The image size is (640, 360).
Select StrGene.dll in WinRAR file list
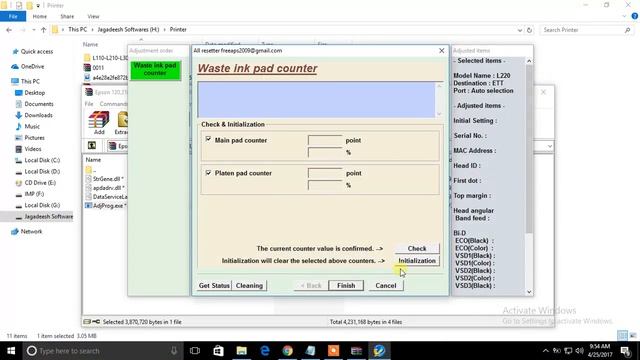click(108, 179)
